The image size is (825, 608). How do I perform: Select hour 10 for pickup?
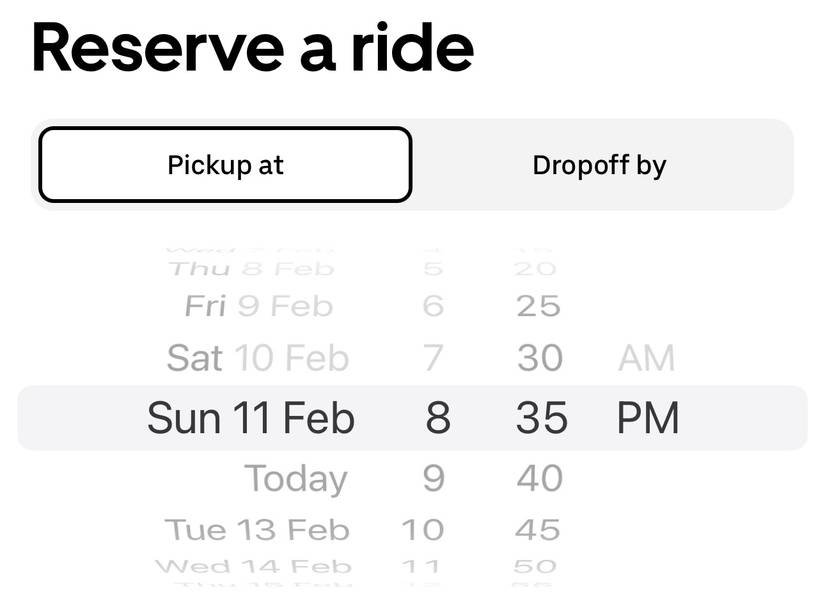point(428,529)
